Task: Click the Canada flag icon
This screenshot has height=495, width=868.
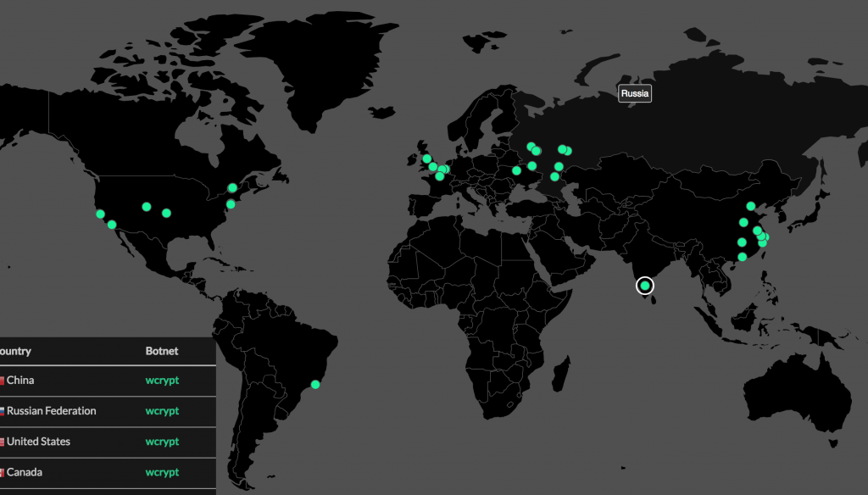Action: pyautogui.click(x=3, y=472)
